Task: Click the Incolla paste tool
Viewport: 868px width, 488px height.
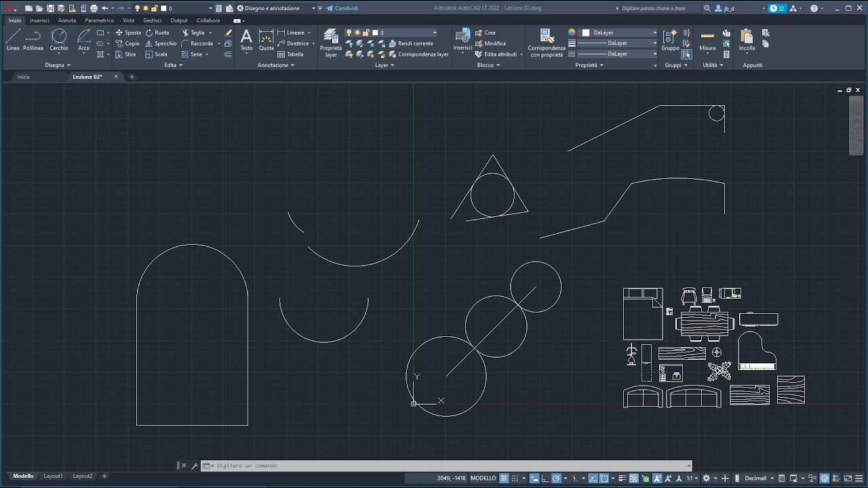Action: point(747,40)
